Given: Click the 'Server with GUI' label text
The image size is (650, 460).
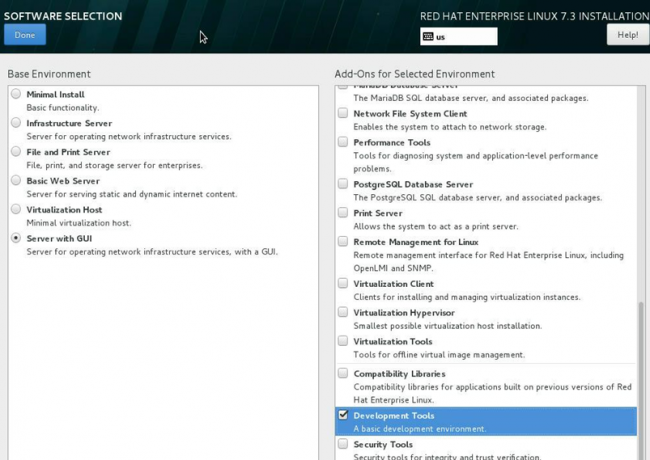Looking at the screenshot, I should coord(59,239).
